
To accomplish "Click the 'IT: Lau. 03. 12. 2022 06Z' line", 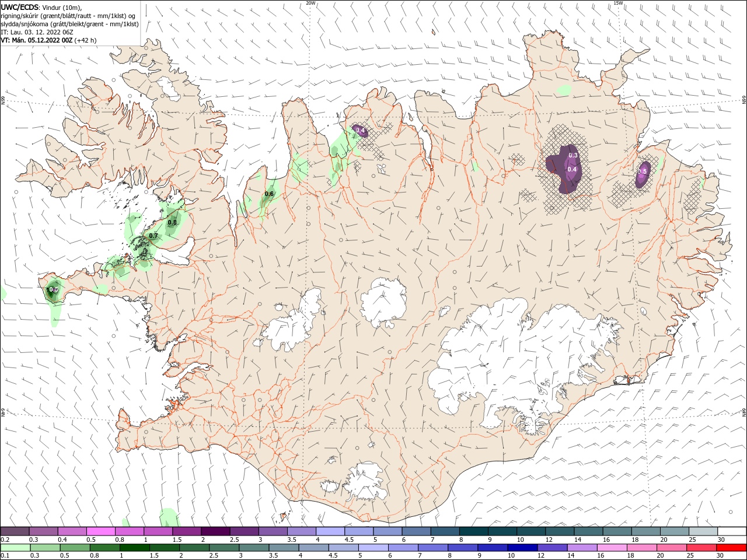I will pyautogui.click(x=36, y=32).
